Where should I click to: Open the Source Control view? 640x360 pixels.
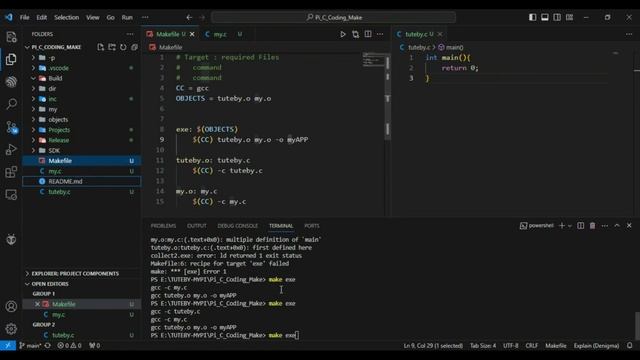click(11, 127)
